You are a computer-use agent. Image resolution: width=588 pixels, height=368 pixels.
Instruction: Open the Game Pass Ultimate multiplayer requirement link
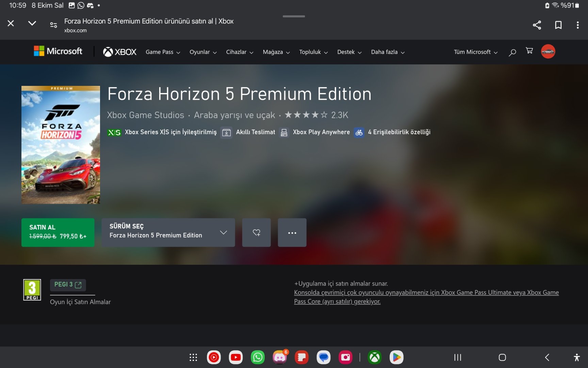[426, 297]
